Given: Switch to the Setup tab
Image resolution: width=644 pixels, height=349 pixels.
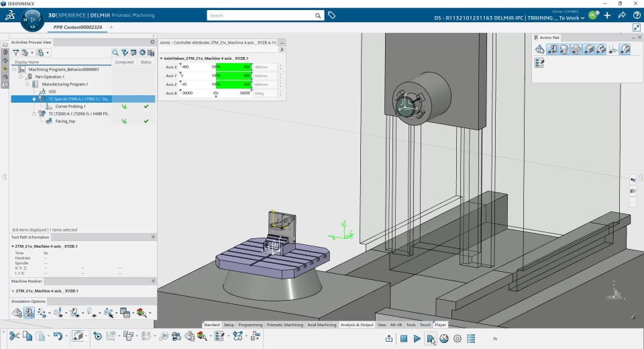Looking at the screenshot, I should pyautogui.click(x=229, y=325).
